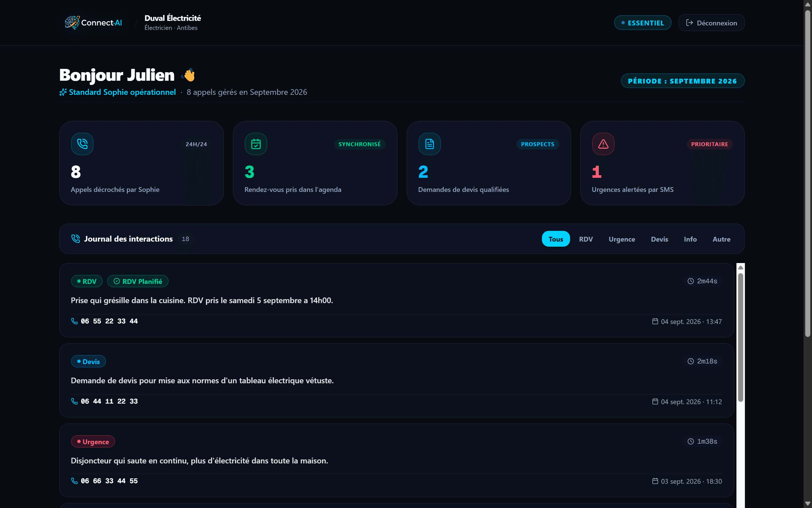Click the phone icon beside 06 55 22 33 44
The height and width of the screenshot is (508, 812).
(74, 321)
